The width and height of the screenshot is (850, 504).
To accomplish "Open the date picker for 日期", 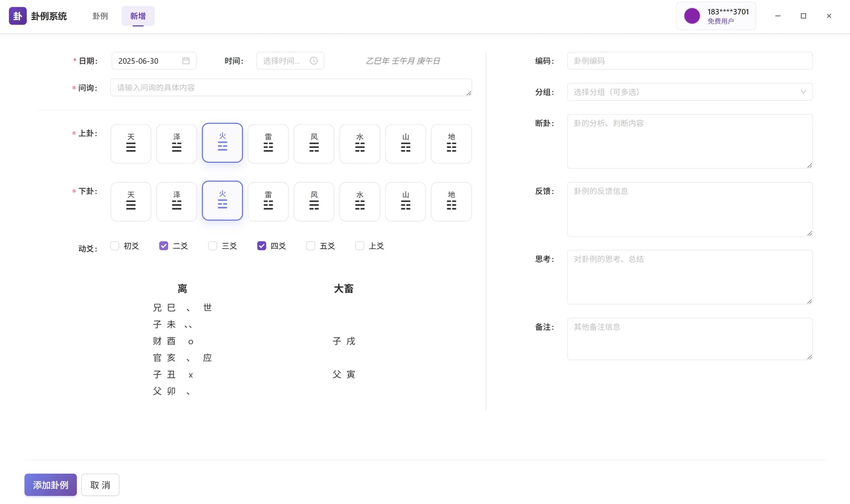I will pyautogui.click(x=186, y=61).
